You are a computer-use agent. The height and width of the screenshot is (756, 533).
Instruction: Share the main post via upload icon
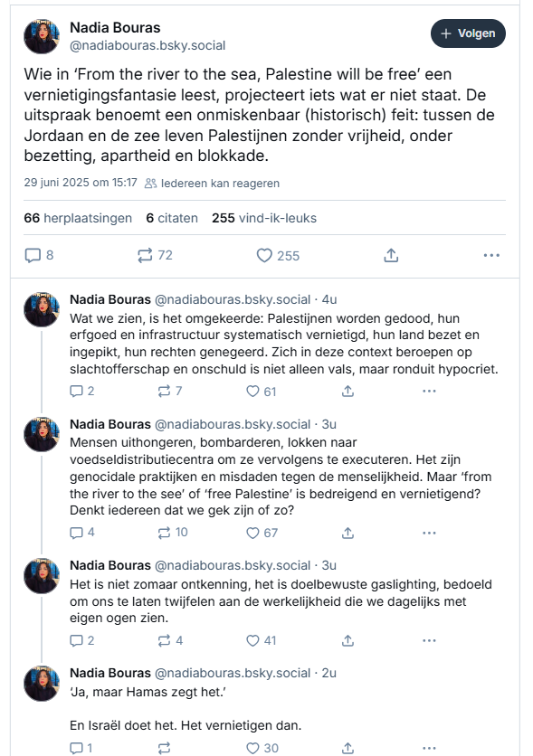click(x=391, y=256)
